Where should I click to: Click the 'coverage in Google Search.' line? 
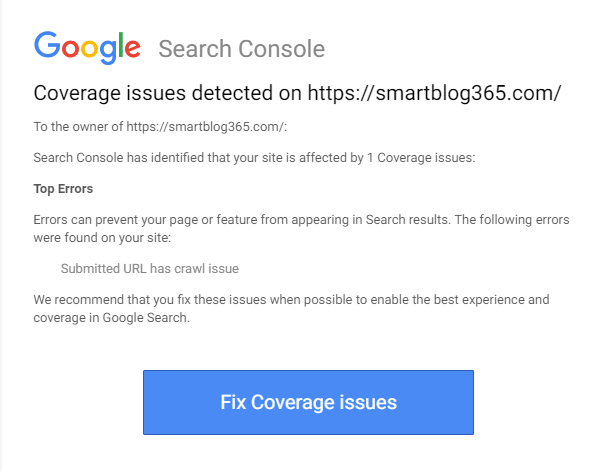[x=111, y=318]
